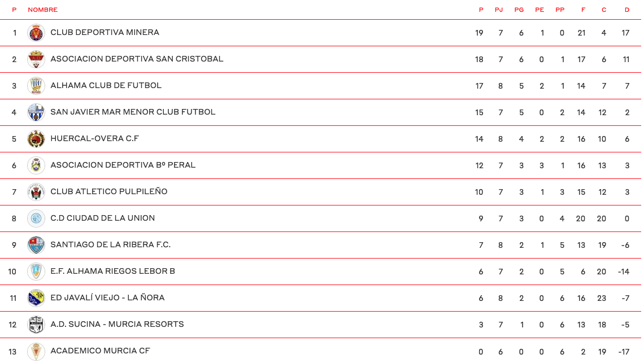Click San Javier Mar Menor club badge

tap(36, 112)
